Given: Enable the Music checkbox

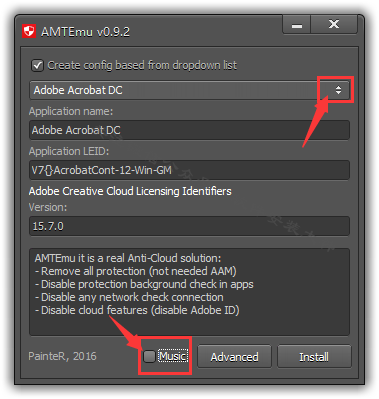Looking at the screenshot, I should pos(149,356).
